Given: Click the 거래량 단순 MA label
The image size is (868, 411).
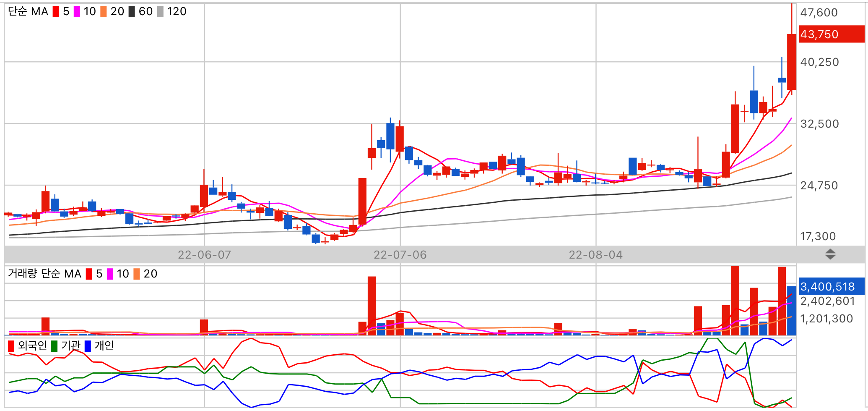Looking at the screenshot, I should 44,274.
